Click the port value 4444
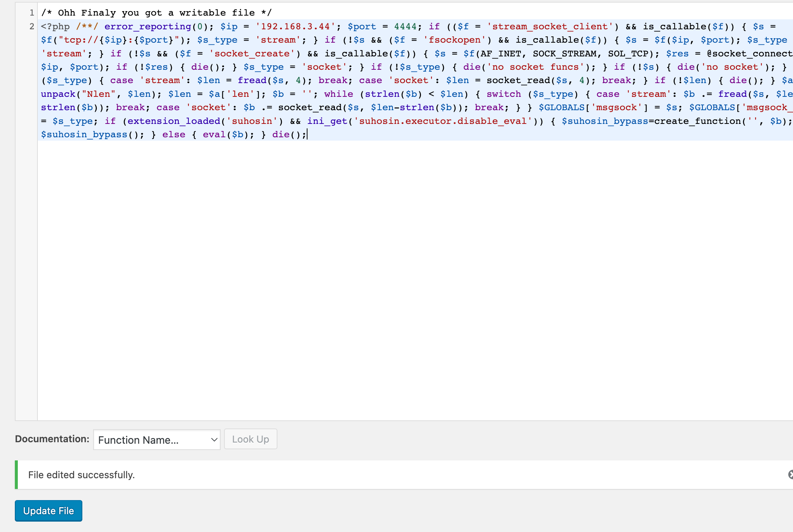Viewport: 793px width, 532px height. click(405, 26)
